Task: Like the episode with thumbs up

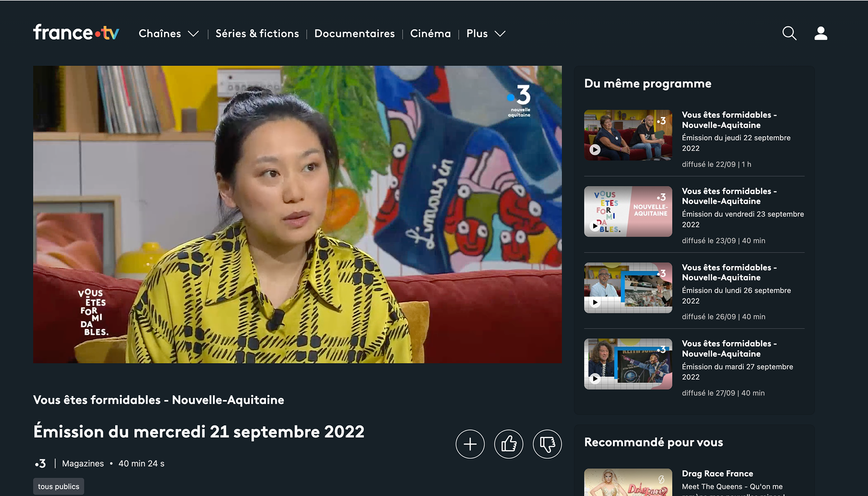Action: tap(509, 444)
